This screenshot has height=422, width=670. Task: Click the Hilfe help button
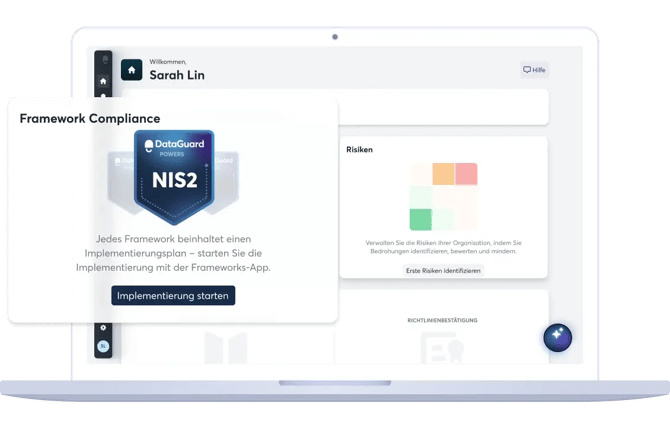(535, 70)
